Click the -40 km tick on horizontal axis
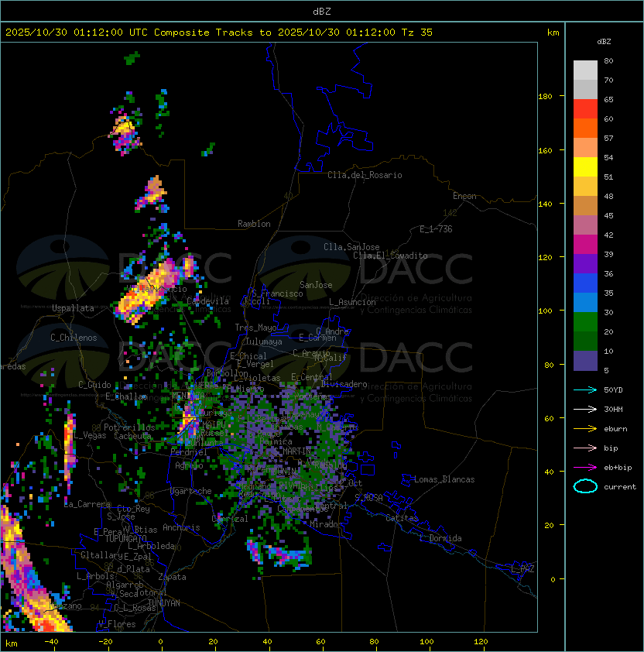The image size is (644, 652). pyautogui.click(x=51, y=641)
